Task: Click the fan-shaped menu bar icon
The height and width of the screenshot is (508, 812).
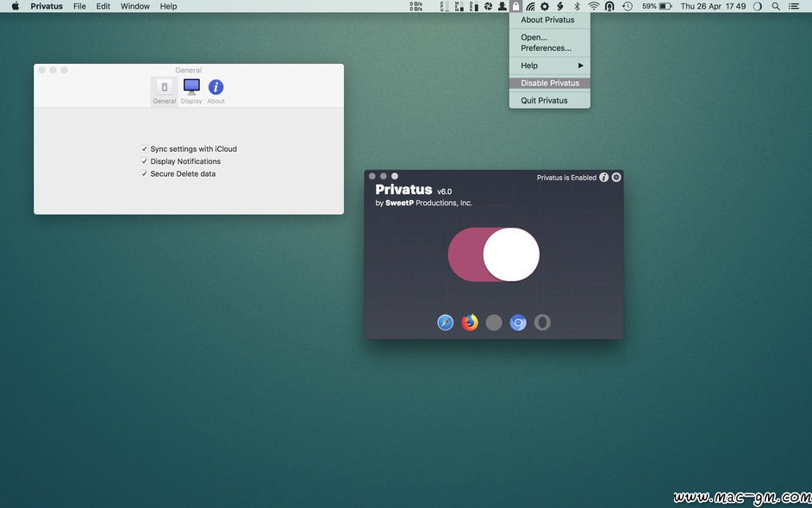Action: 488,6
